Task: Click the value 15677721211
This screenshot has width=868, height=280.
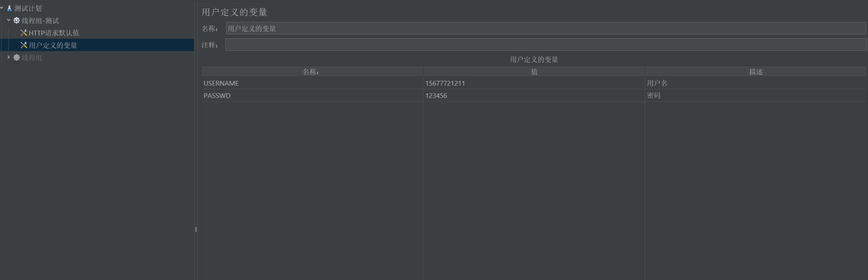Action: pos(445,83)
